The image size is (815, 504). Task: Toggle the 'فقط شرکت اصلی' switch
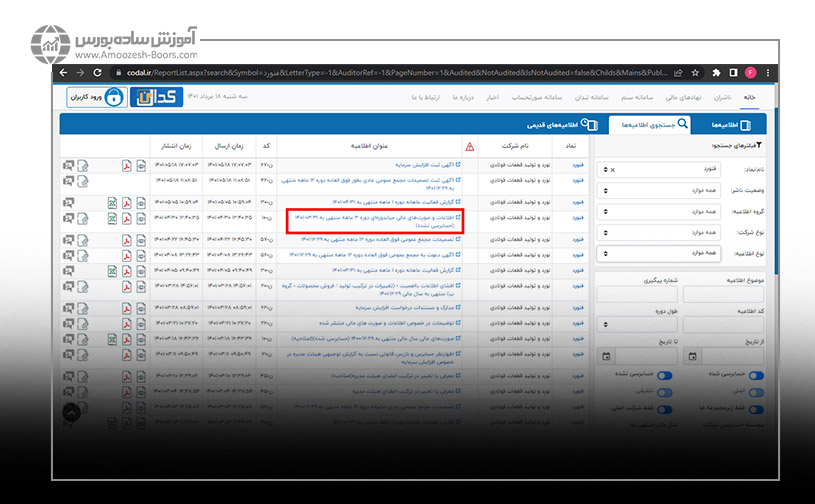(x=662, y=410)
